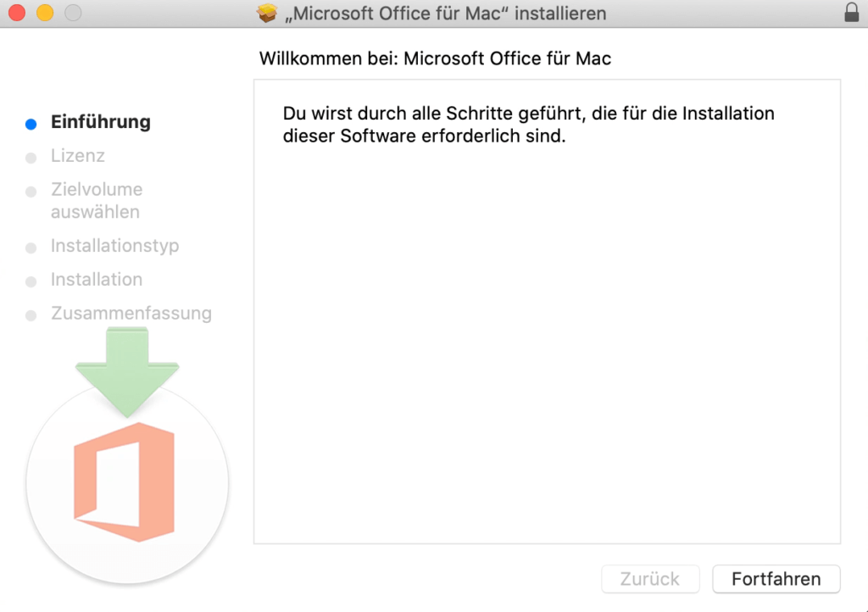Click the Willkommen bei heading text

point(435,58)
